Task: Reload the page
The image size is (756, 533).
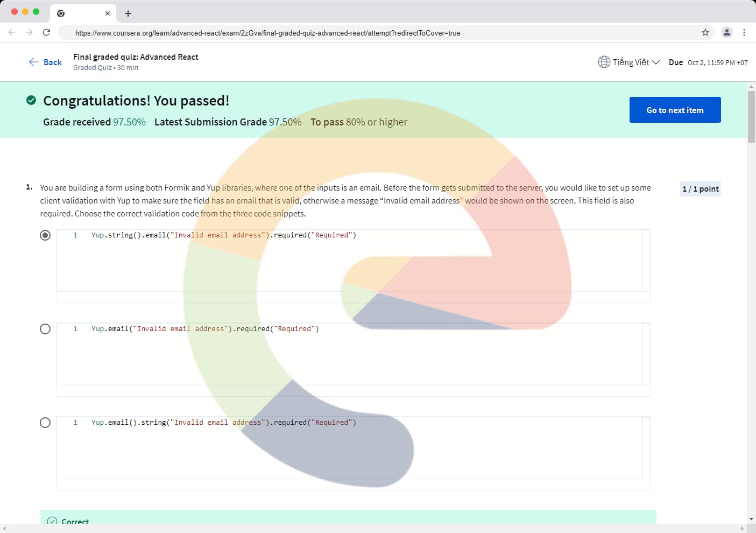Action: coord(46,32)
